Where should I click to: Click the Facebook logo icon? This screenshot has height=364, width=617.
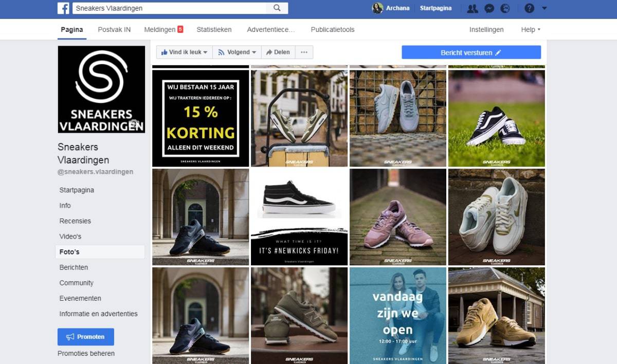click(x=63, y=8)
